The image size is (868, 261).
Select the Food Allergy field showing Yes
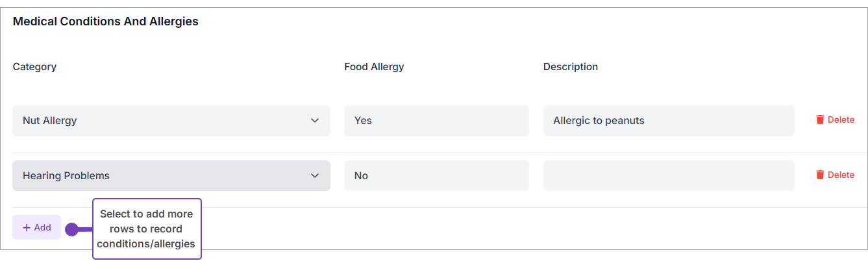[x=436, y=121]
